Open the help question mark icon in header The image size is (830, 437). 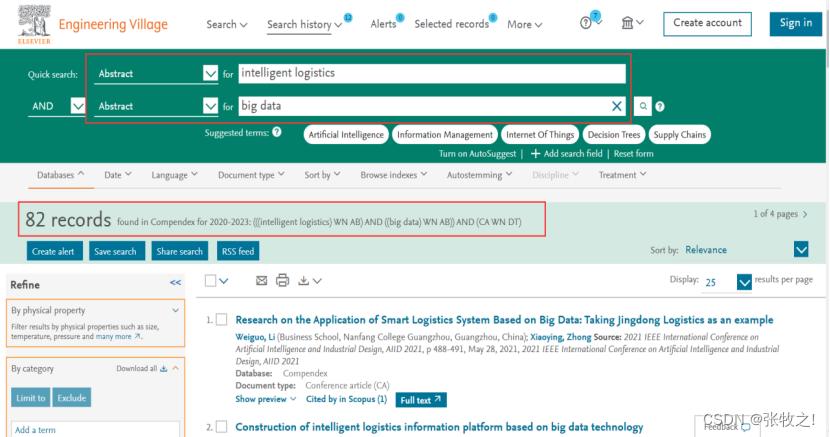pos(585,23)
